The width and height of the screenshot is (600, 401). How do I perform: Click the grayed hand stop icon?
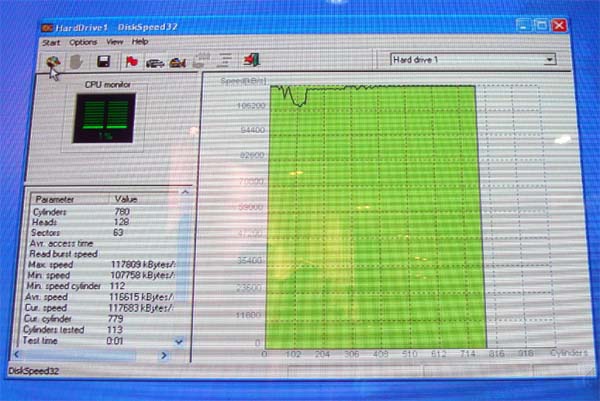[x=77, y=62]
